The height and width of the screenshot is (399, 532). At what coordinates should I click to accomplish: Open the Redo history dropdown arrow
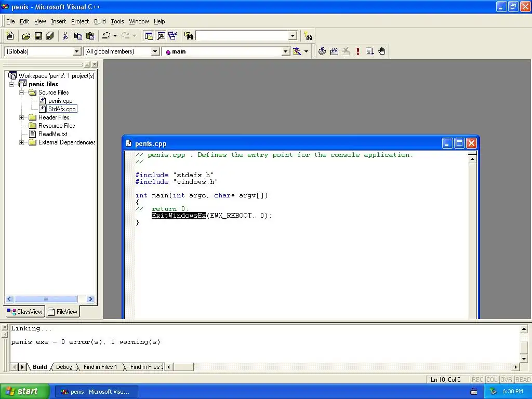click(x=134, y=36)
